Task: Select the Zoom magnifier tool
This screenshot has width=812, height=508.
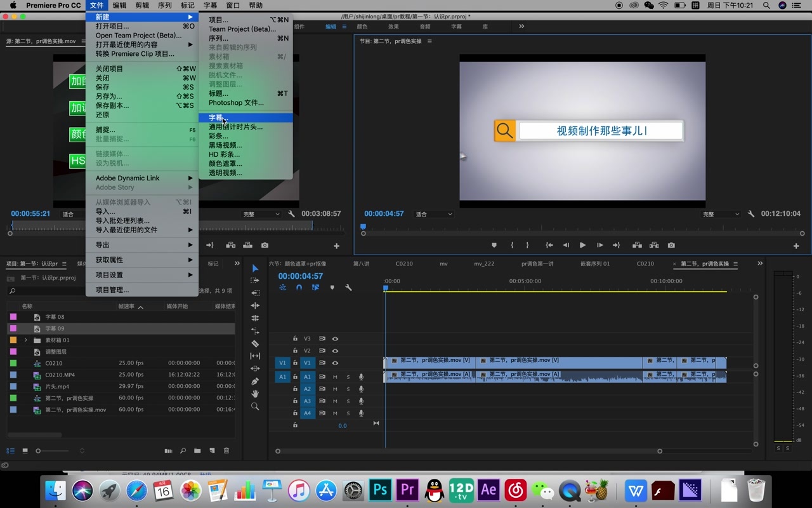Action: (x=255, y=406)
